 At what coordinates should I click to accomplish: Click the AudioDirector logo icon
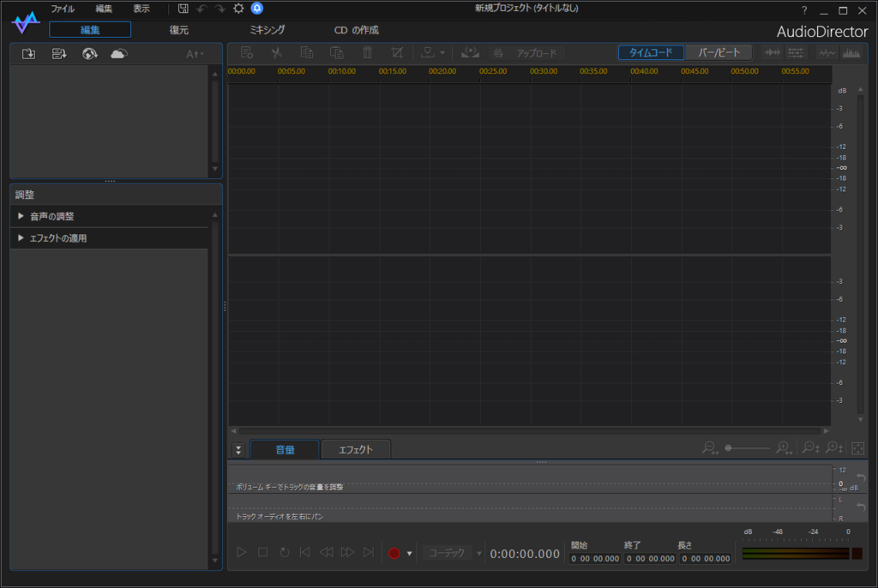tap(25, 22)
